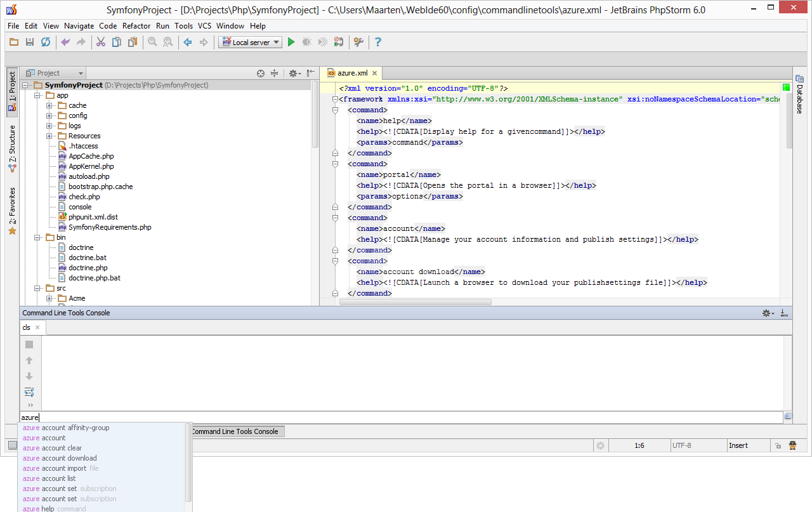
Task: Expand the cache folder node
Action: point(49,105)
